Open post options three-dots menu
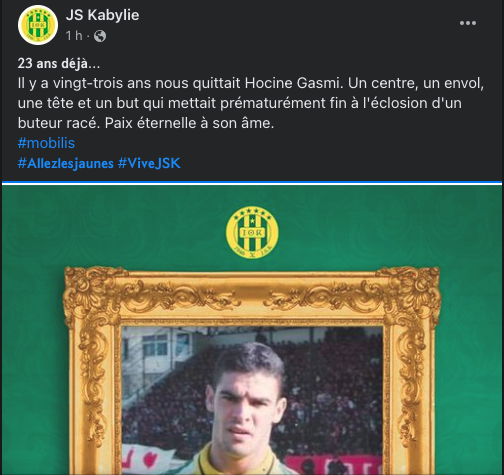Screen dimensions: 504x475 pos(468,23)
